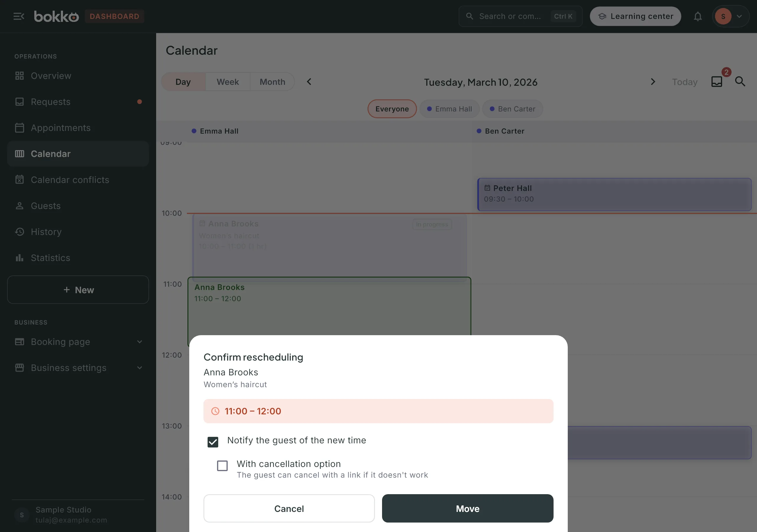Enable With cancellation option checkbox
The height and width of the screenshot is (532, 757).
point(222,466)
